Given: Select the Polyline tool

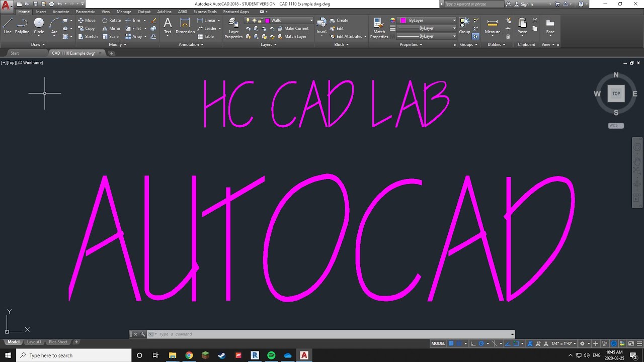Looking at the screenshot, I should [22, 25].
